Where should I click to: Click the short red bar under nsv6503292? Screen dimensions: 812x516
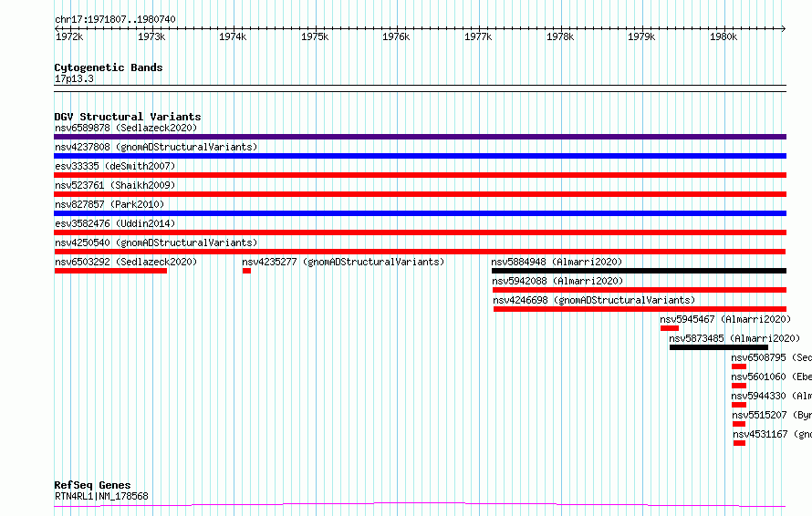click(x=110, y=271)
